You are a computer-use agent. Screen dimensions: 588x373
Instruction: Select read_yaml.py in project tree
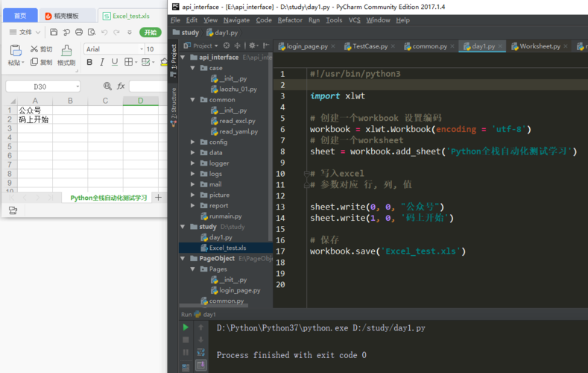click(x=238, y=131)
